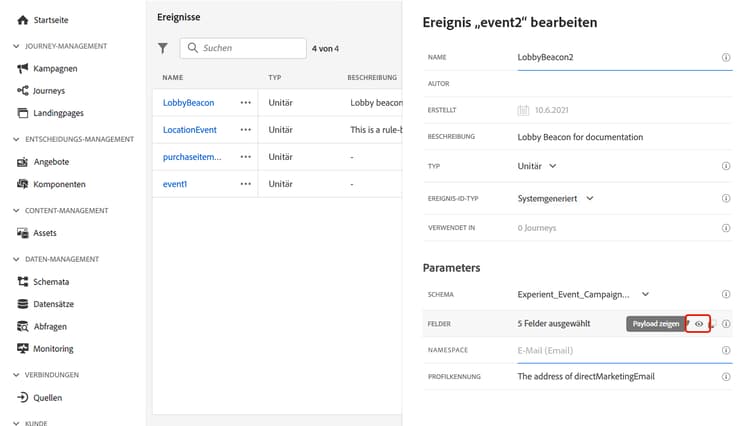750x426 pixels.
Task: Open Journeys in sidebar
Action: [49, 91]
